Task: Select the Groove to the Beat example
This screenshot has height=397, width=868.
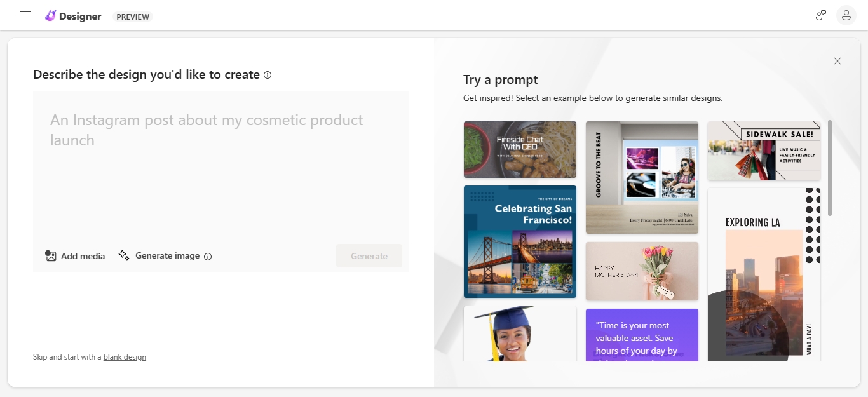Action: (x=642, y=177)
